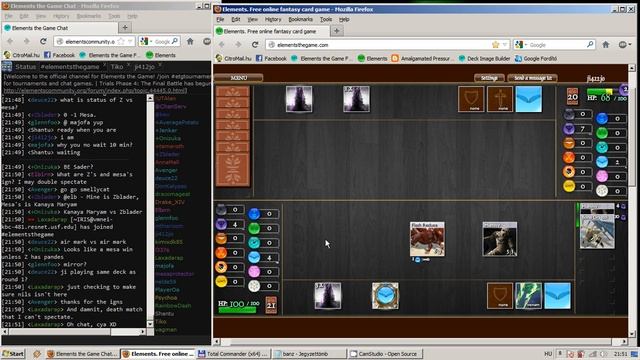Switch to Total Commander taskbar item
This screenshot has width=640, height=360.
pyautogui.click(x=233, y=354)
